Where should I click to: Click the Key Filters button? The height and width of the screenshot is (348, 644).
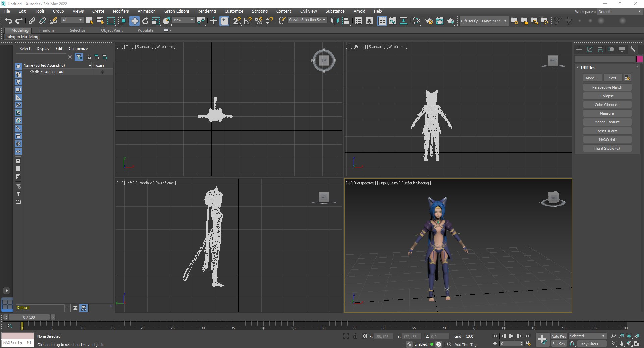coord(591,344)
